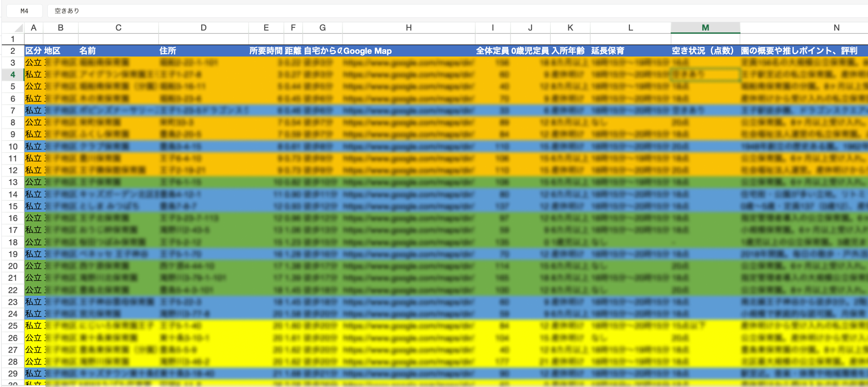868x387 pixels.
Task: Open the Google Maps link in row 3
Action: coord(408,63)
